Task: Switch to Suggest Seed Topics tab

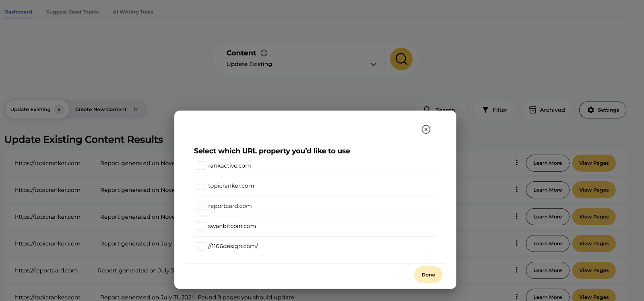Action: 72,12
